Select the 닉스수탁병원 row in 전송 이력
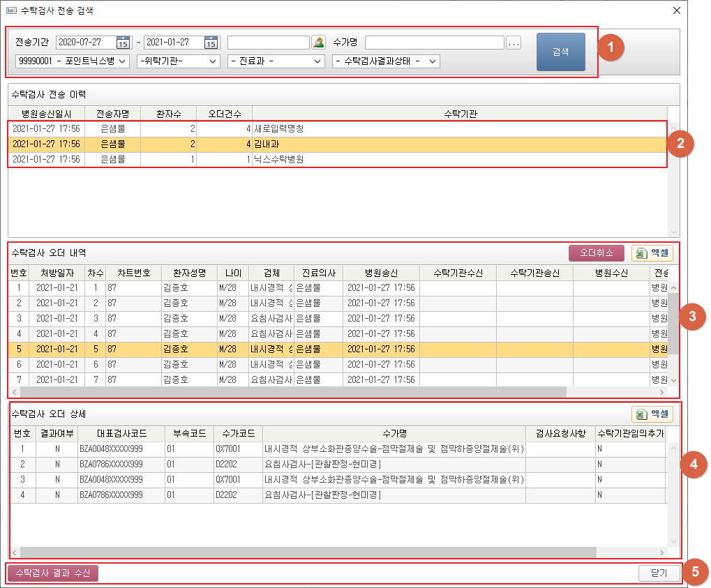711x588 pixels. click(279, 160)
